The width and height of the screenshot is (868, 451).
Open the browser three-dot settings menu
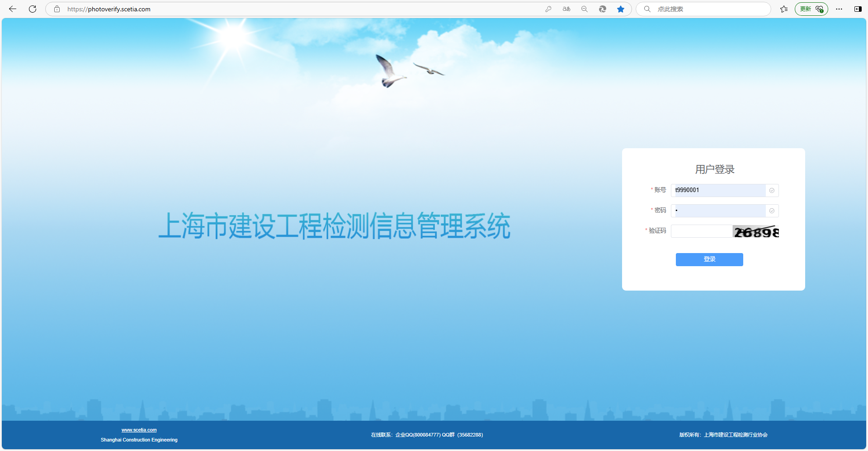pos(839,9)
